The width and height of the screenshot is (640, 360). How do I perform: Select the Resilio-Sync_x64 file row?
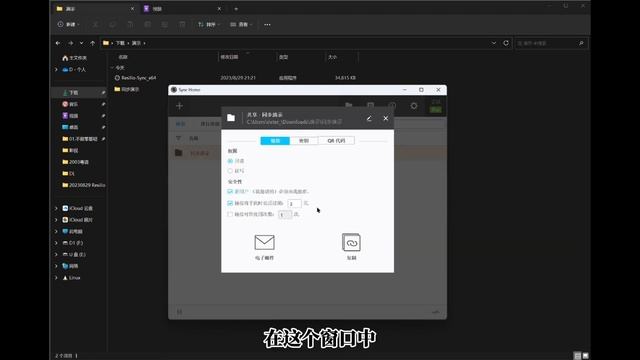click(x=236, y=78)
